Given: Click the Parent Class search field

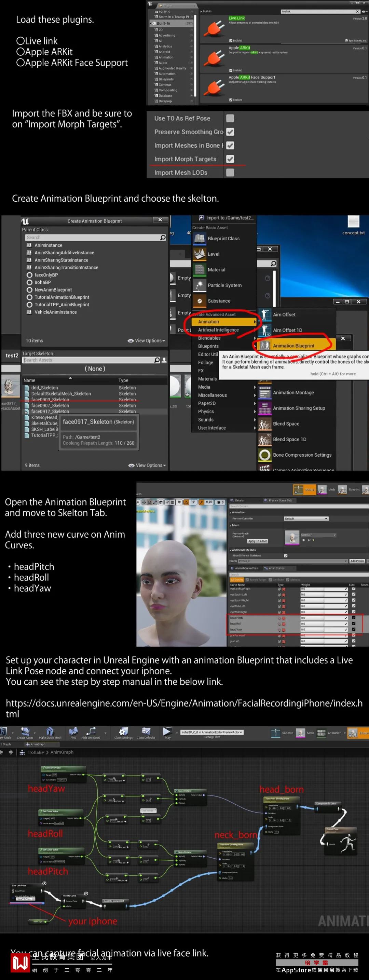Looking at the screenshot, I should tap(92, 237).
